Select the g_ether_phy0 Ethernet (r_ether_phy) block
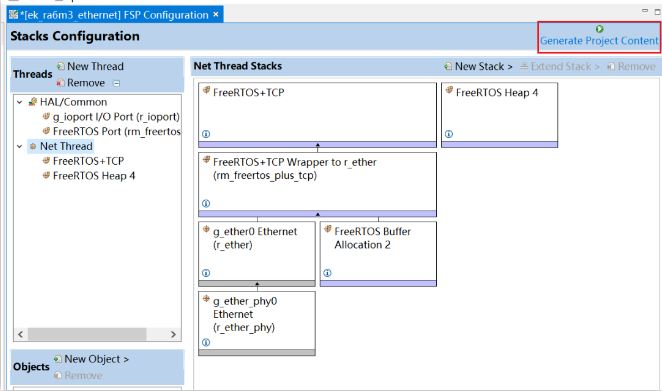The width and height of the screenshot is (662, 391). click(x=257, y=323)
